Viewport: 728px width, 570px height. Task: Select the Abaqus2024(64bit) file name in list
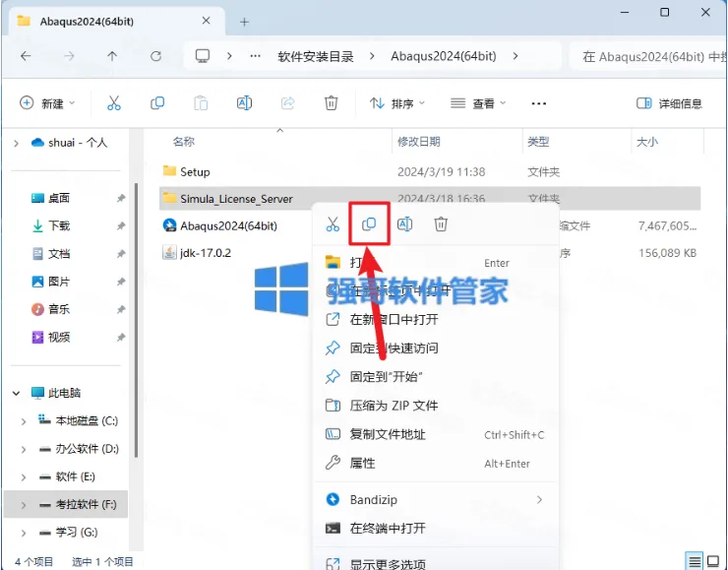pos(228,225)
